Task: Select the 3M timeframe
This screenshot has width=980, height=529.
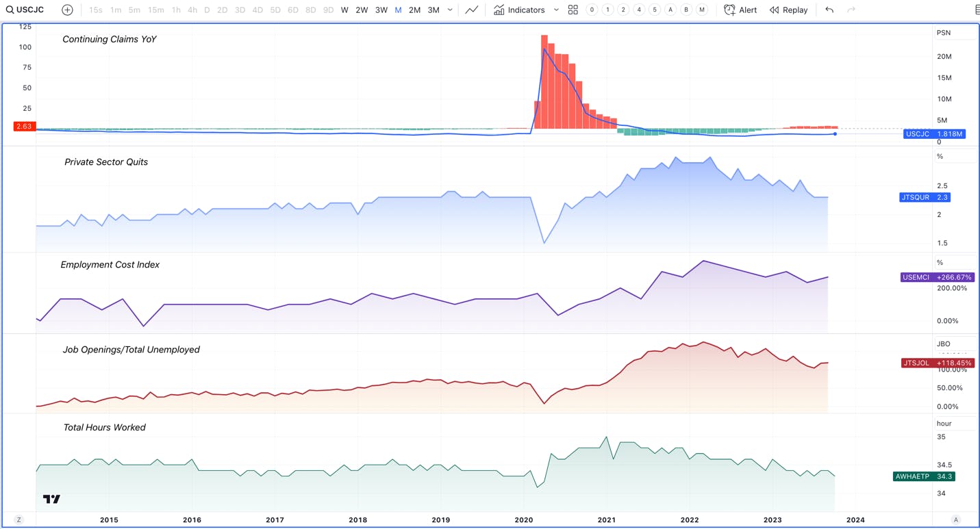Action: coord(434,10)
